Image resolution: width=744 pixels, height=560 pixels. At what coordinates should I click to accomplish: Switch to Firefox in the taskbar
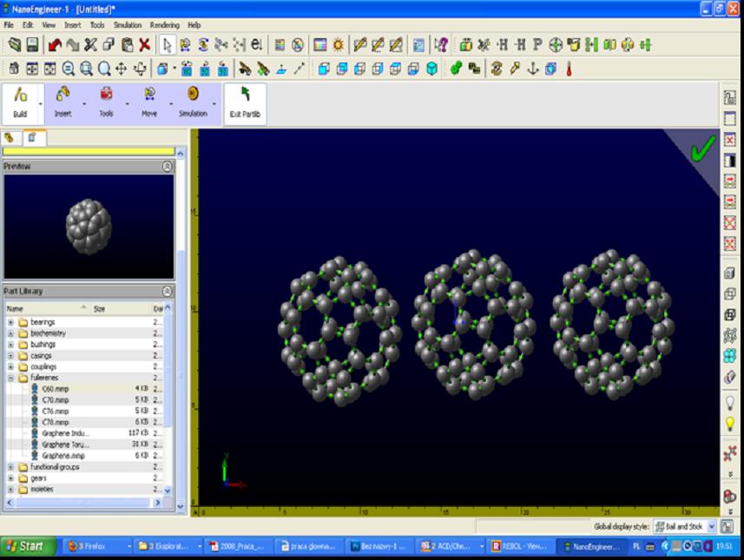pos(97,546)
